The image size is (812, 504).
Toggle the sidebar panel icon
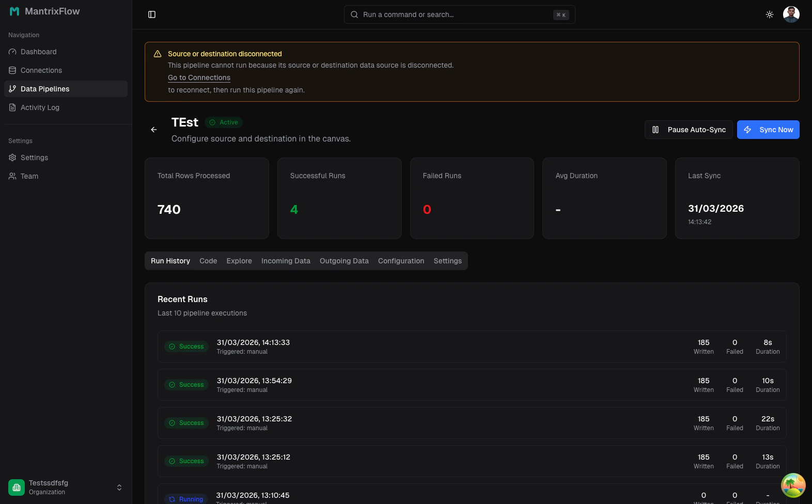click(x=152, y=14)
